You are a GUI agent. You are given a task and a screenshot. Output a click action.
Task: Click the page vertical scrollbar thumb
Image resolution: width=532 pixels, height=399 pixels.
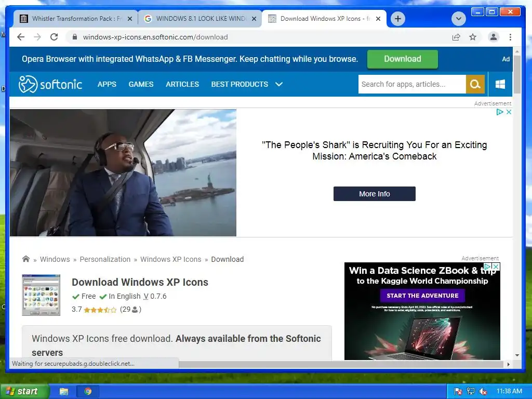[517, 74]
